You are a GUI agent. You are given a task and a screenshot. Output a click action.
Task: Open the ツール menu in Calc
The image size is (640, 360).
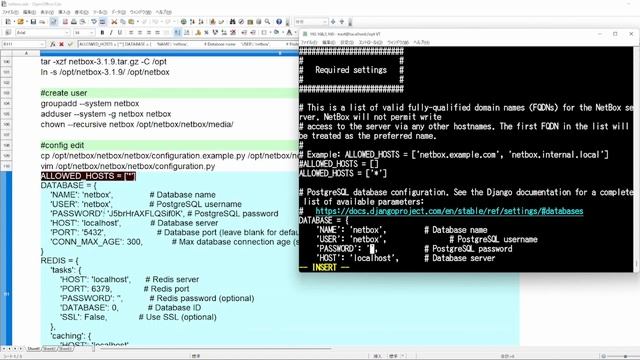tap(100, 12)
